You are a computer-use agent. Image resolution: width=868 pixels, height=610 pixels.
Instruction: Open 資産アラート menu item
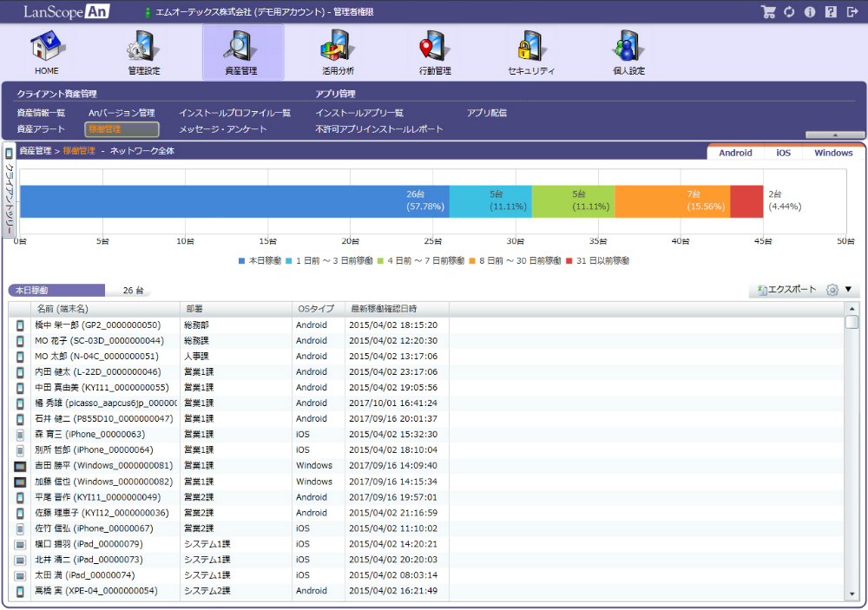pyautogui.click(x=41, y=129)
